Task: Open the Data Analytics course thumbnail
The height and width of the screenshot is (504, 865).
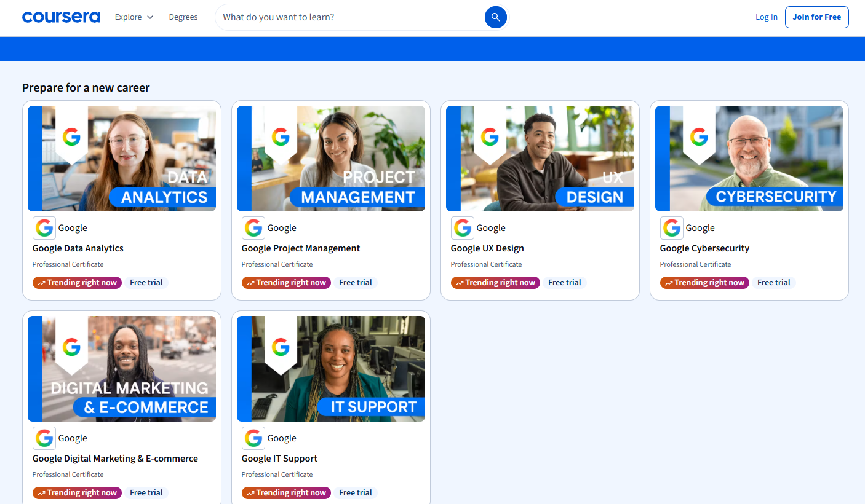Action: point(122,159)
